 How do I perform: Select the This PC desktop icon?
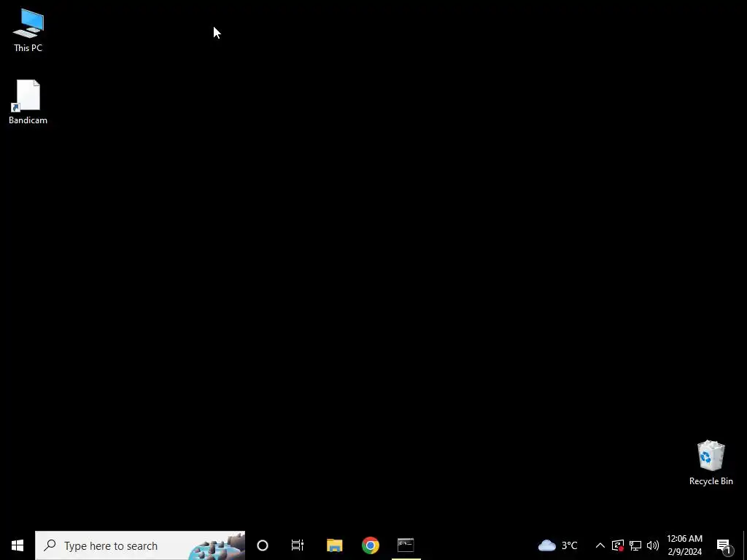pyautogui.click(x=28, y=31)
